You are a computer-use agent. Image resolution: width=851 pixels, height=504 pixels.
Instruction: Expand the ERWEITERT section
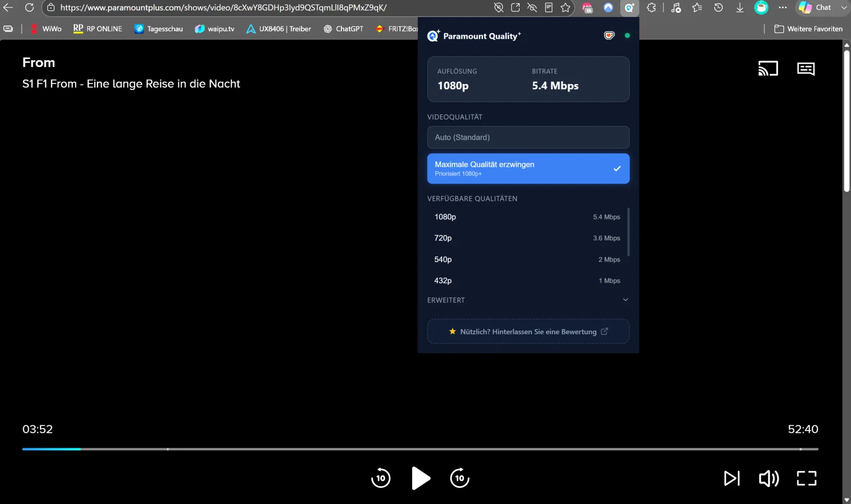[x=528, y=300]
